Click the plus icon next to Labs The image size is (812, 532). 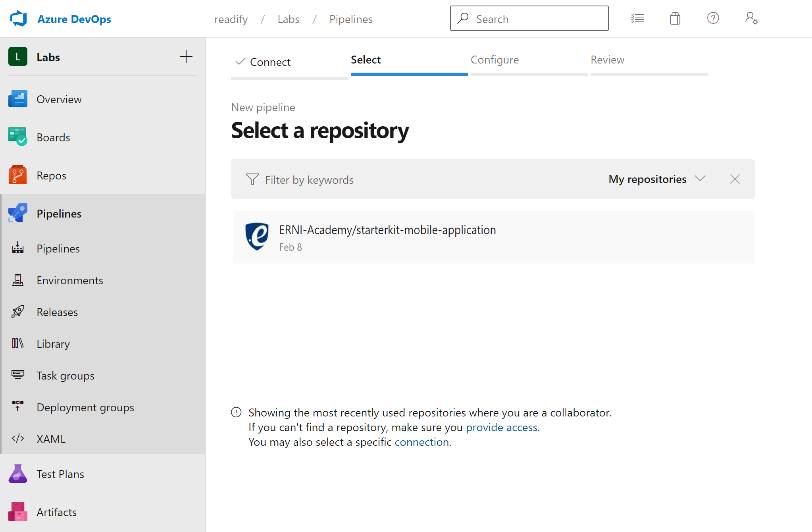pos(186,57)
